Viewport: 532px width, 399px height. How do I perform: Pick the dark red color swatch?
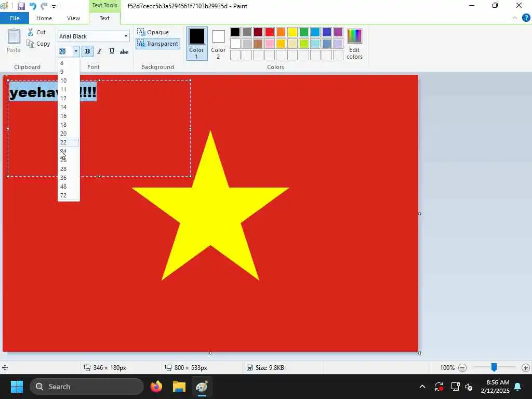pos(258,32)
